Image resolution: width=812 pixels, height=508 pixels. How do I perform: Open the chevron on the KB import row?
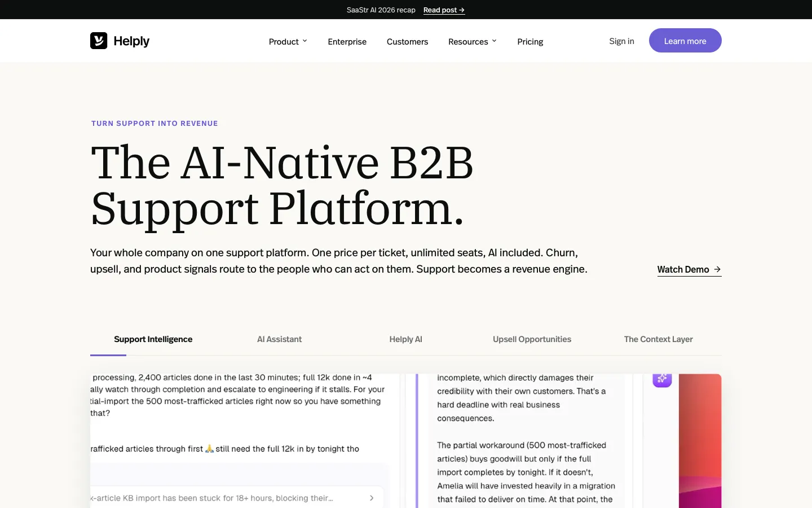[x=372, y=498]
